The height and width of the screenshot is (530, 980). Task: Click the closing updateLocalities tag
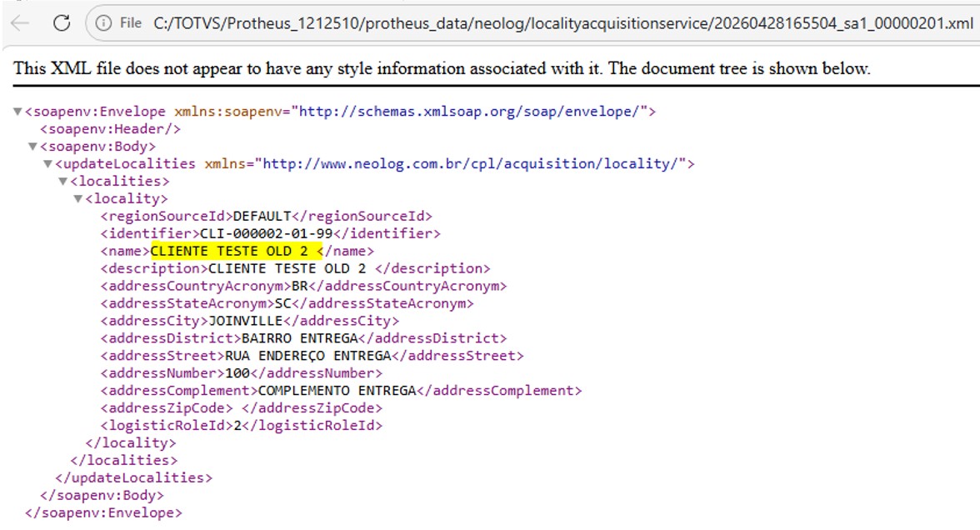coord(133,478)
